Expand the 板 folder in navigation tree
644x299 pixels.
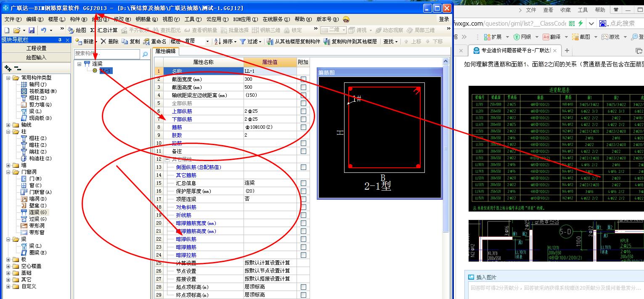tap(8, 259)
